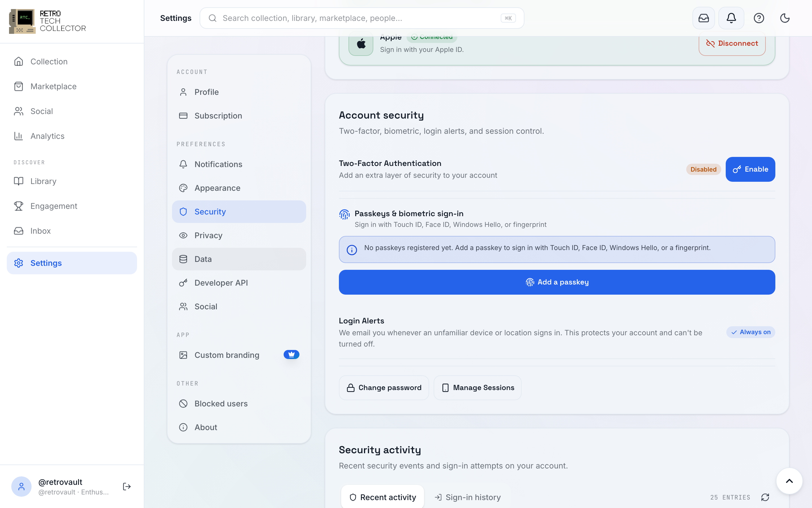Click the Account security heading
This screenshot has height=508, width=812.
click(x=381, y=115)
